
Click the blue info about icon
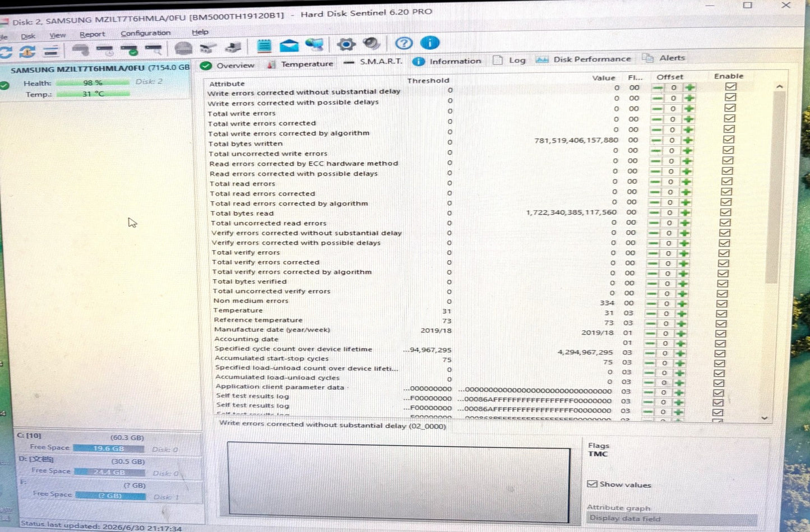tap(430, 43)
